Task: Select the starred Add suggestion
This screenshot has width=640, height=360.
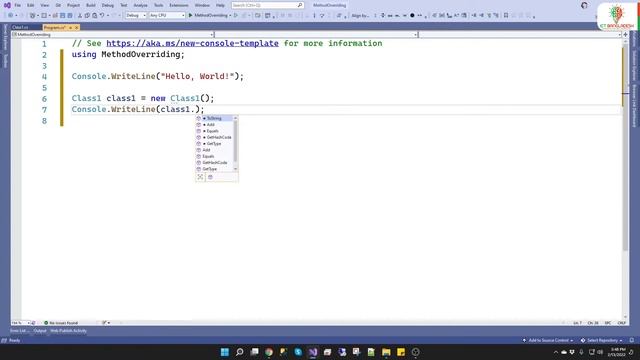Action: click(x=214, y=125)
